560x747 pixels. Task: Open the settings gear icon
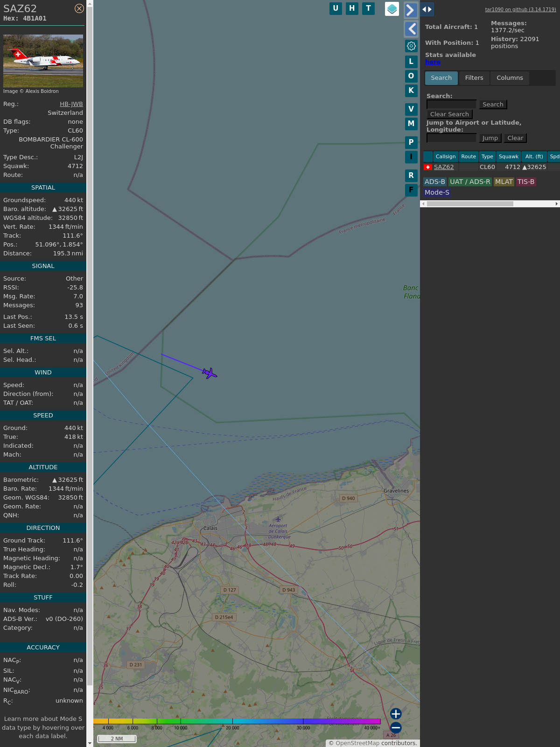pyautogui.click(x=411, y=46)
